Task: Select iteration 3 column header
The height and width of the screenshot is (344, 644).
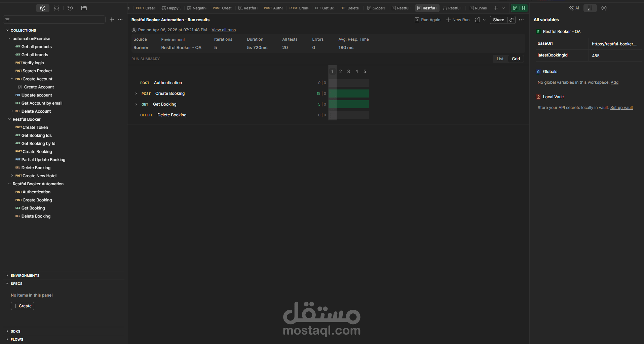Action: pyautogui.click(x=348, y=72)
